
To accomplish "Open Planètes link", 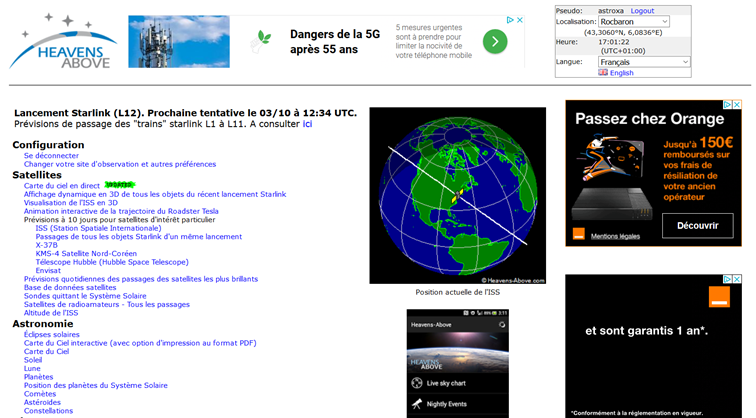I will point(39,377).
